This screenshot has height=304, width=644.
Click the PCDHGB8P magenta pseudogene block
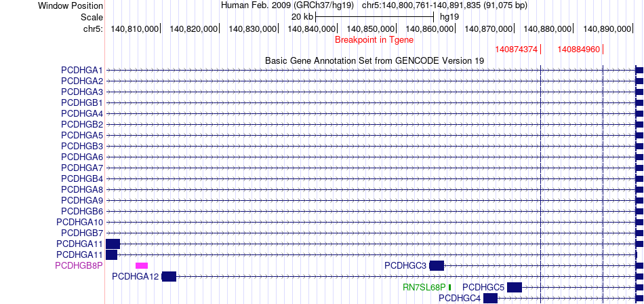tap(141, 265)
